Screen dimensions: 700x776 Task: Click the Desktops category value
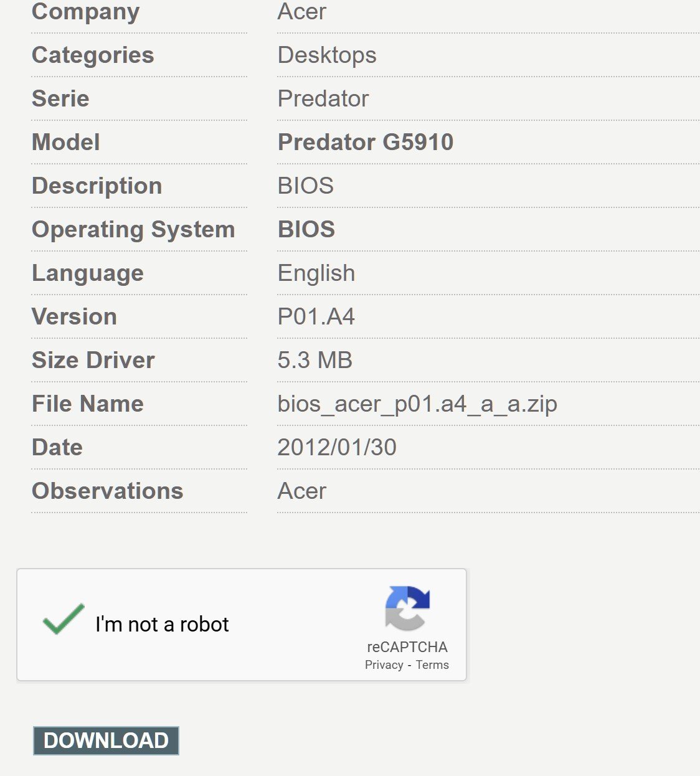point(327,55)
